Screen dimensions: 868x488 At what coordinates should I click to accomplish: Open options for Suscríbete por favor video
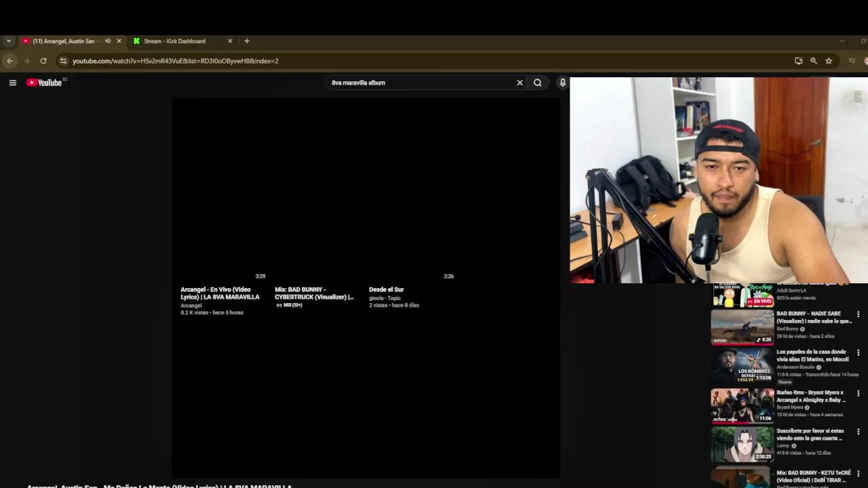(859, 432)
